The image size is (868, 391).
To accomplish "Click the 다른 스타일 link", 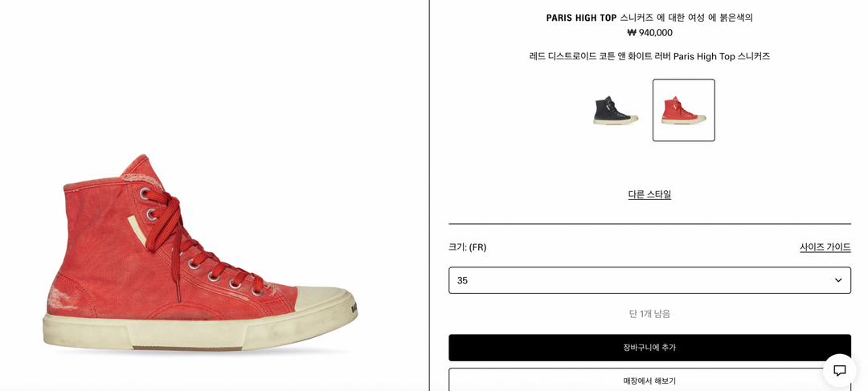I will click(x=649, y=194).
